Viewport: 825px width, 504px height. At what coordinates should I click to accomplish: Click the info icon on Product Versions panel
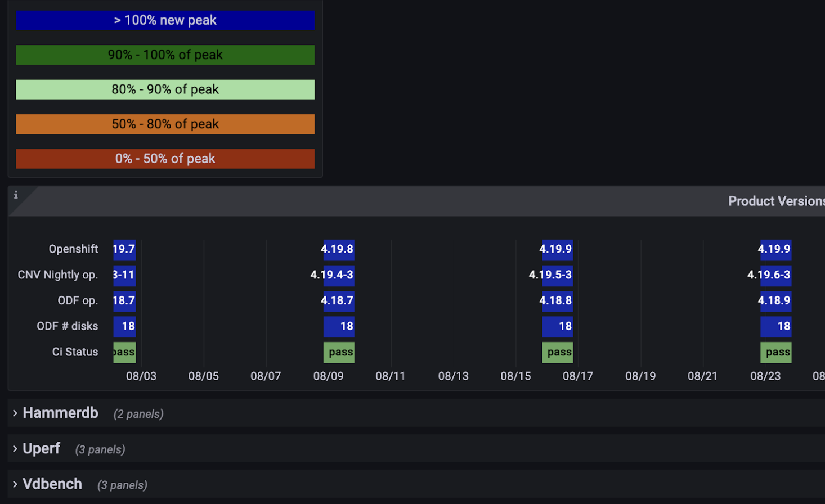16,195
